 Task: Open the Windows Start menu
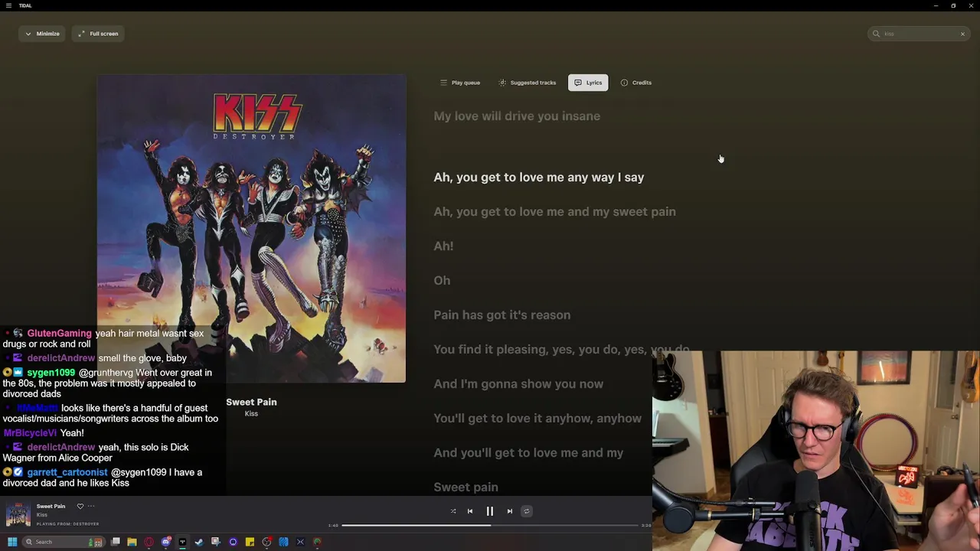pyautogui.click(x=11, y=542)
